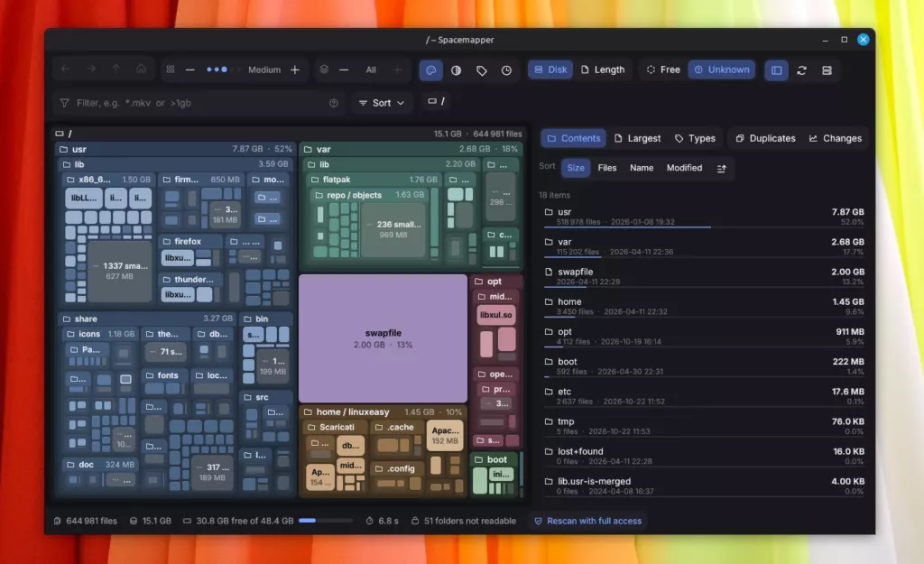Click the funnel filter icon

64,103
